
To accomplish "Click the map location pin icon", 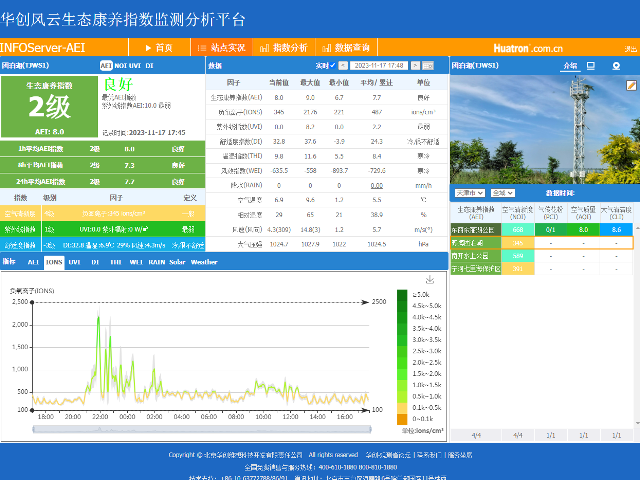I will click(615, 65).
